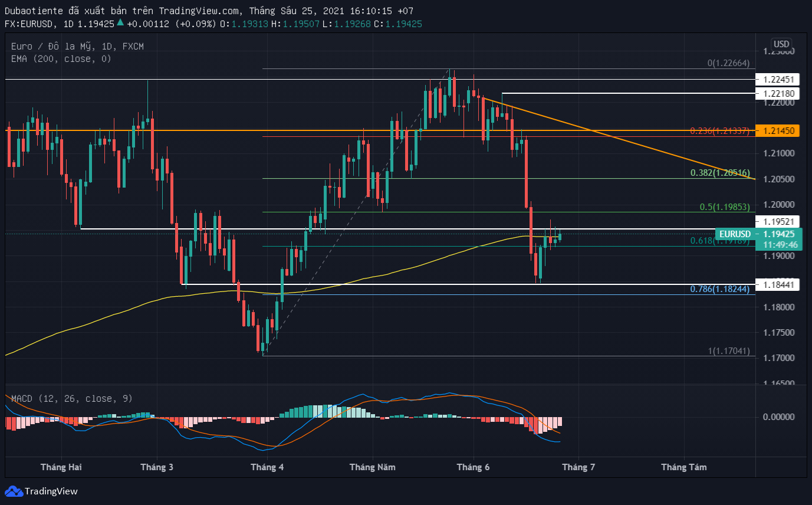Click the Tháng 4 time axis label
The width and height of the screenshot is (812, 505).
267,467
